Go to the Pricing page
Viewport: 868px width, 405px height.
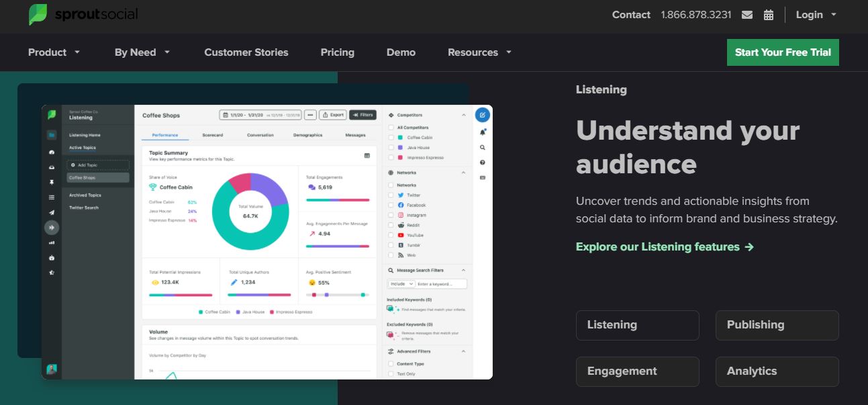pyautogui.click(x=337, y=52)
